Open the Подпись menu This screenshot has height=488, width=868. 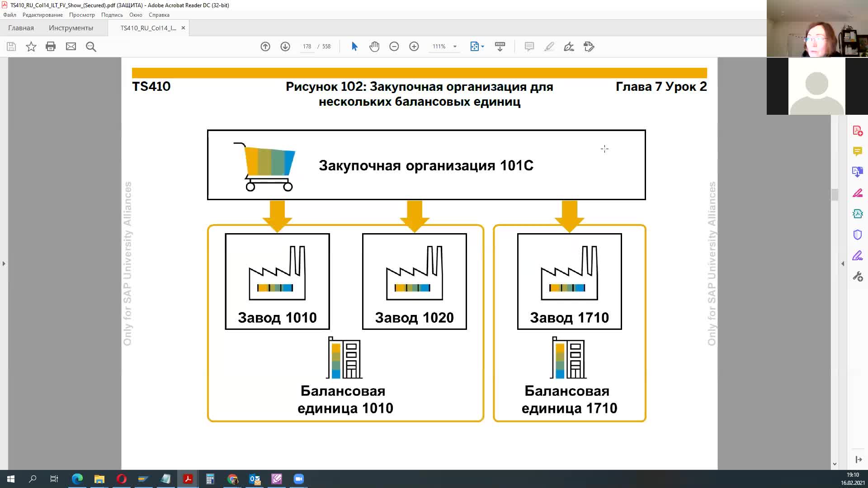(x=112, y=15)
